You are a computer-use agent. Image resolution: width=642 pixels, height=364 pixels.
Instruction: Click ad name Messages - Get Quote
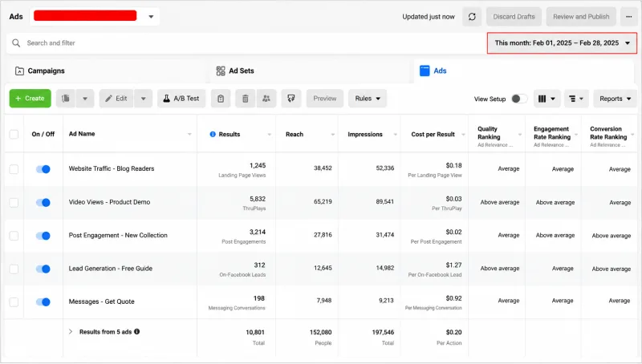pos(102,301)
